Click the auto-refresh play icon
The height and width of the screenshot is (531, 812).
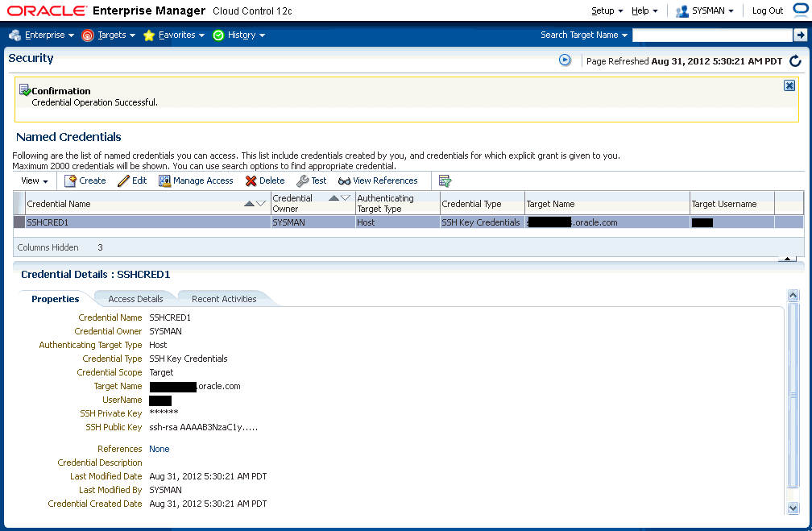pyautogui.click(x=565, y=60)
